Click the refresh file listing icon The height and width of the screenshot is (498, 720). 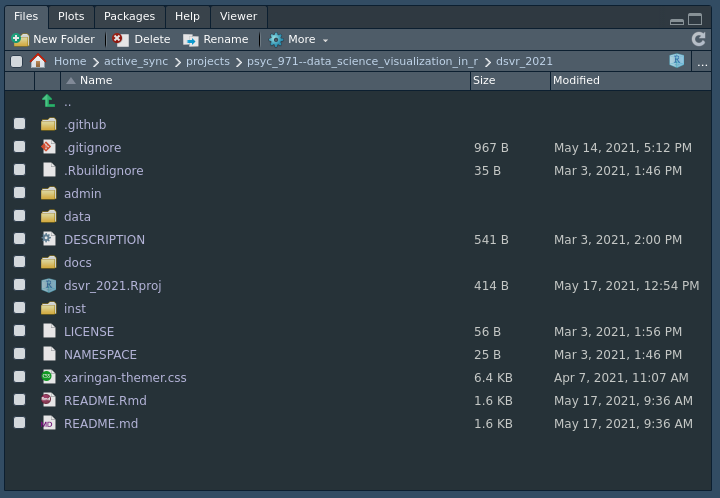[698, 39]
